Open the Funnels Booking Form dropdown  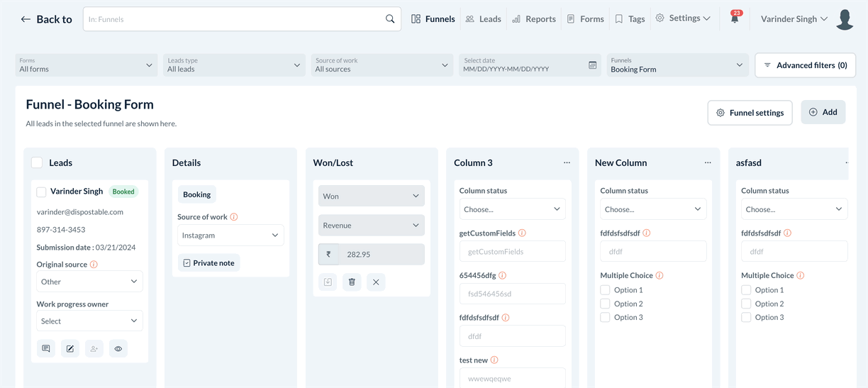point(677,65)
